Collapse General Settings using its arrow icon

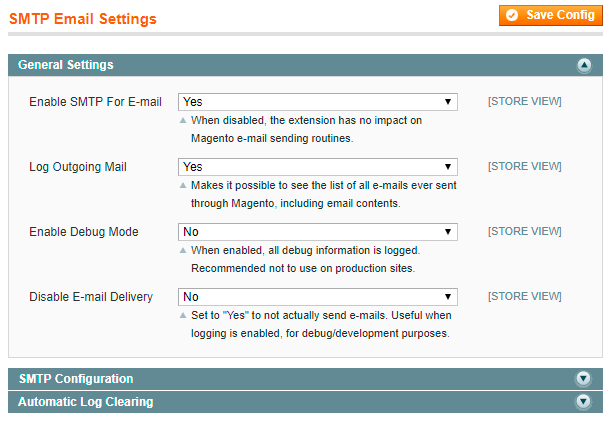[584, 66]
